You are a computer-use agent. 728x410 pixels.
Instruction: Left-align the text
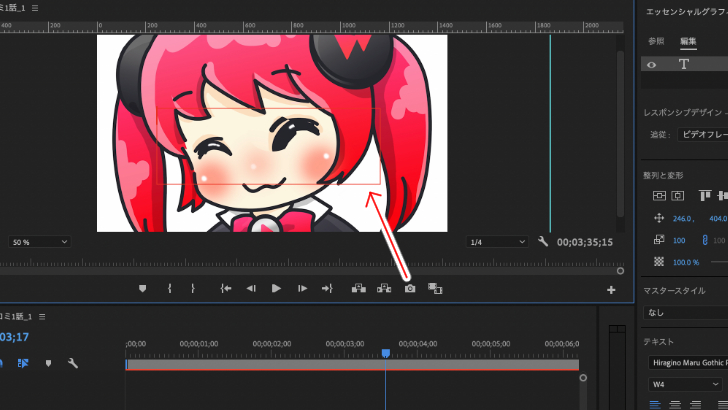tap(655, 404)
